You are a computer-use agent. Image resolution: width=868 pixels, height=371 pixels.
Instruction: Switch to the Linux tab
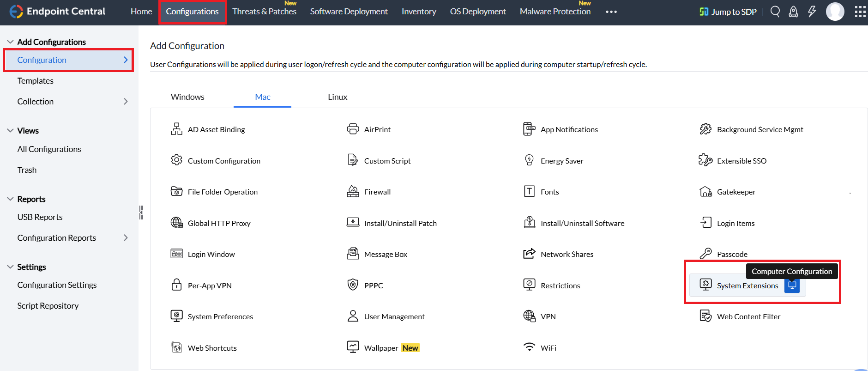click(x=338, y=97)
